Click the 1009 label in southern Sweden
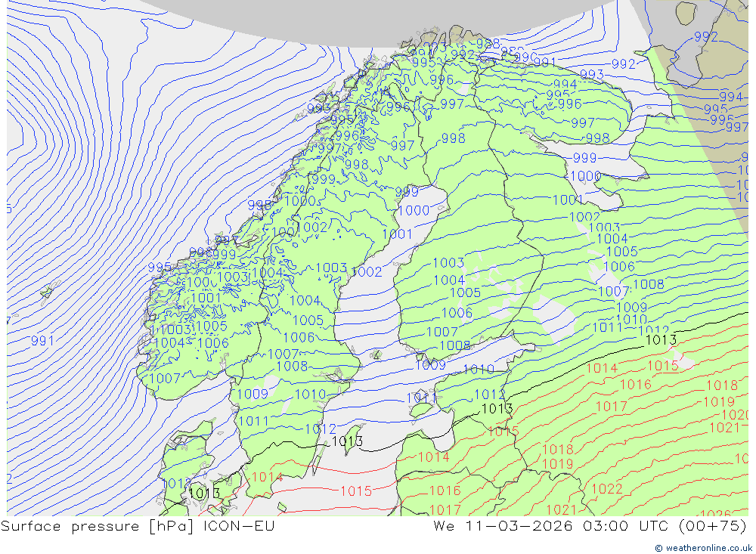The height and width of the screenshot is (554, 756). [x=253, y=394]
